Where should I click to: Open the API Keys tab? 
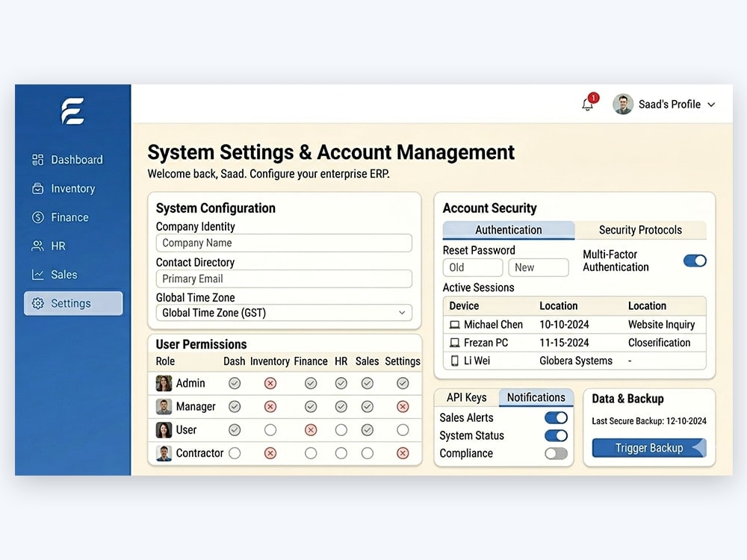point(466,398)
